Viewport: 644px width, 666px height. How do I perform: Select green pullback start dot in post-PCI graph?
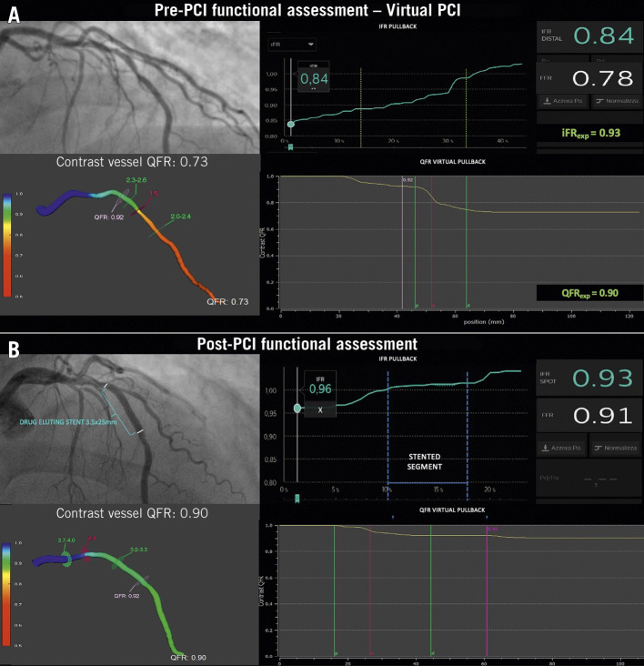tap(297, 408)
